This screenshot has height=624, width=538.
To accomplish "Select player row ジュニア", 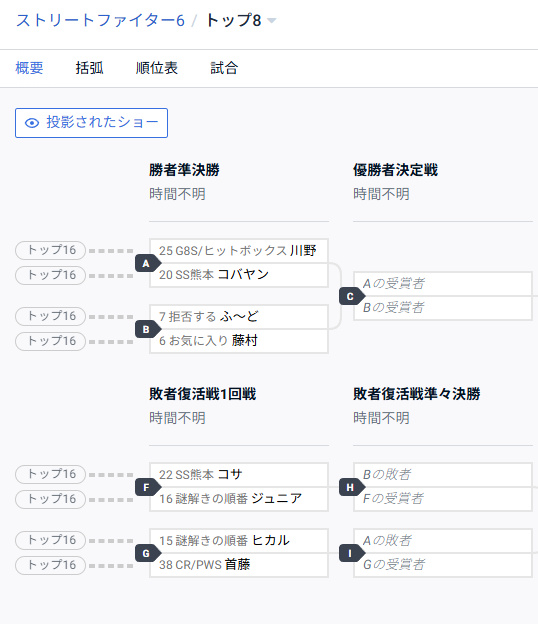I will (239, 499).
